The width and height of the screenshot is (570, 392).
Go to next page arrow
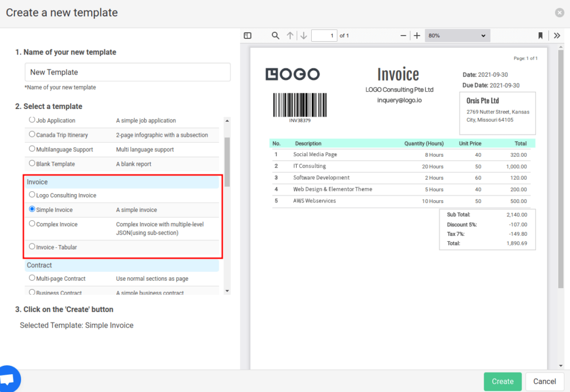pos(304,36)
